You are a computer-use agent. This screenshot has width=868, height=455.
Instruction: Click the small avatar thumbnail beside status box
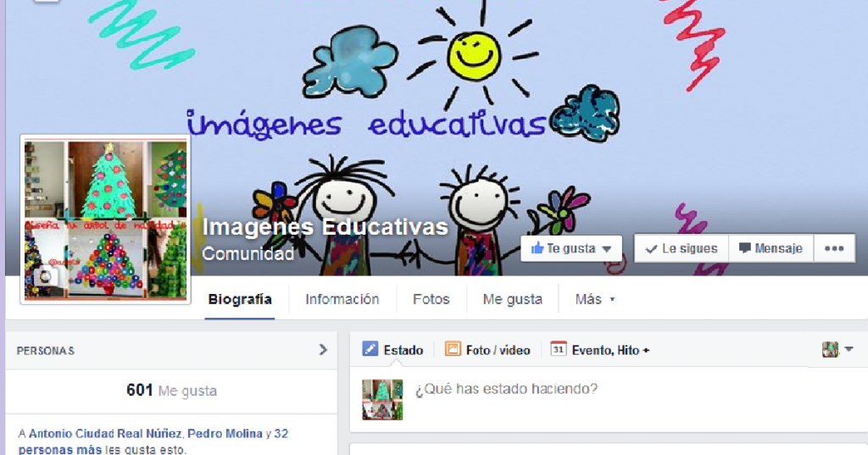[x=382, y=399]
